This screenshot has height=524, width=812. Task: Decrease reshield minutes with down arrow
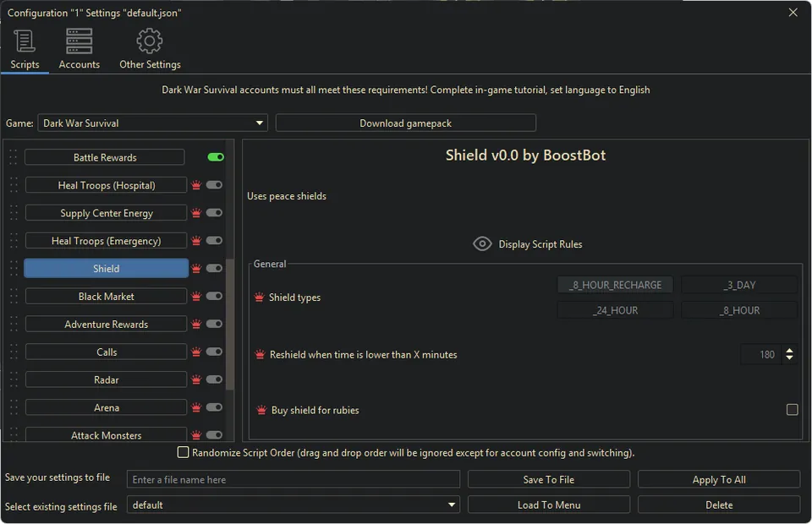click(x=789, y=358)
